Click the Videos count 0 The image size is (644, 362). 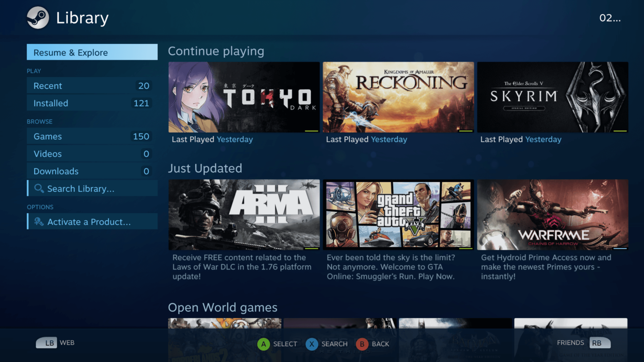click(x=146, y=154)
